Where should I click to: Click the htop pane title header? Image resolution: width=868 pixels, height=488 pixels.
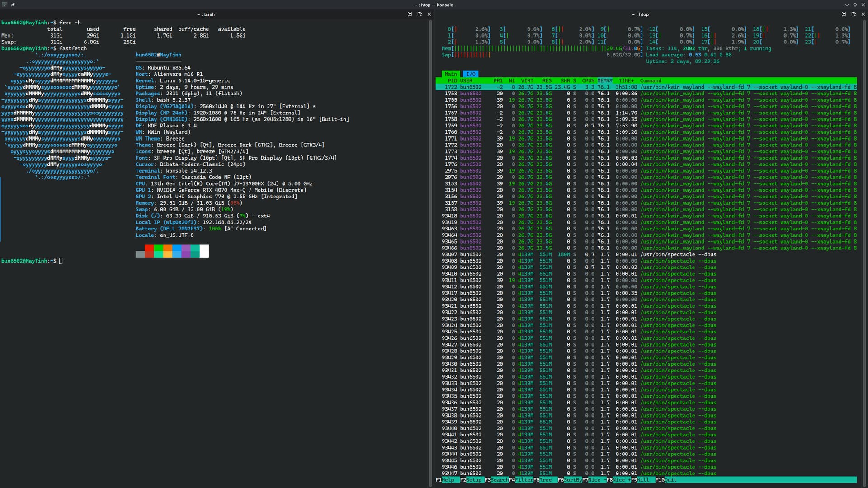640,14
